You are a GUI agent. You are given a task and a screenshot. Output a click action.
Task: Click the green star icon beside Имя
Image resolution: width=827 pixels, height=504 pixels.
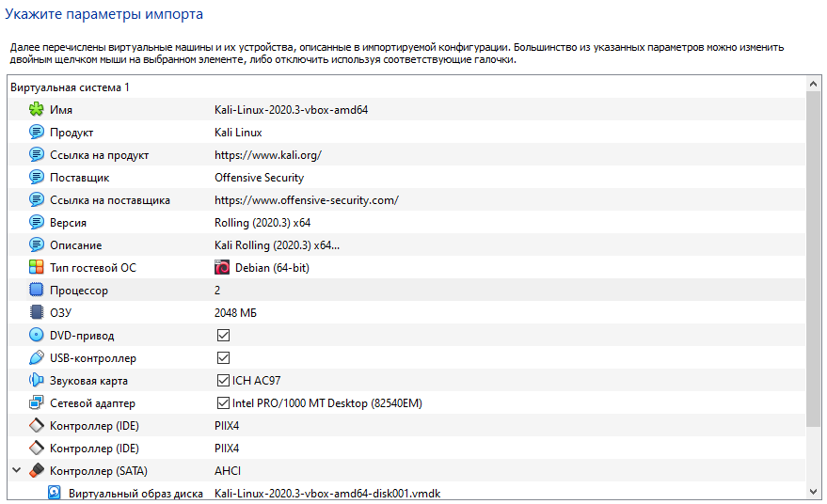click(x=37, y=110)
